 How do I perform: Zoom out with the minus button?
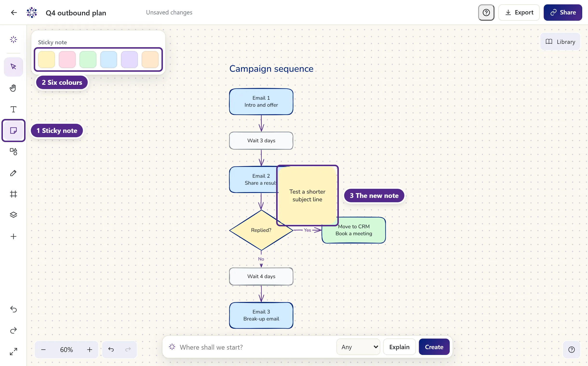(43, 350)
